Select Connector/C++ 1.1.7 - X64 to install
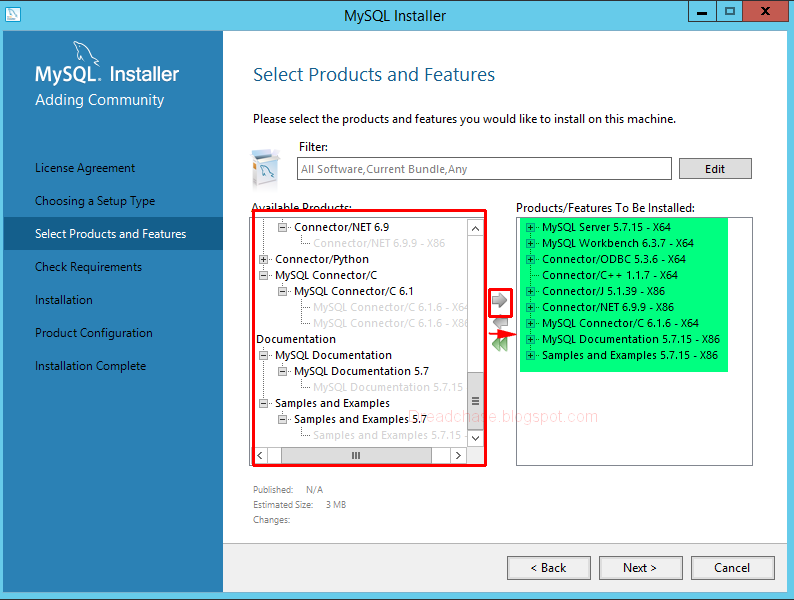The width and height of the screenshot is (794, 600). [610, 275]
